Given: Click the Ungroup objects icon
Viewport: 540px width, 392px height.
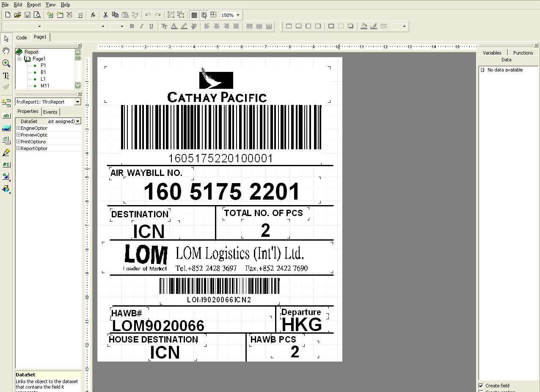Looking at the screenshot, I should (181, 15).
